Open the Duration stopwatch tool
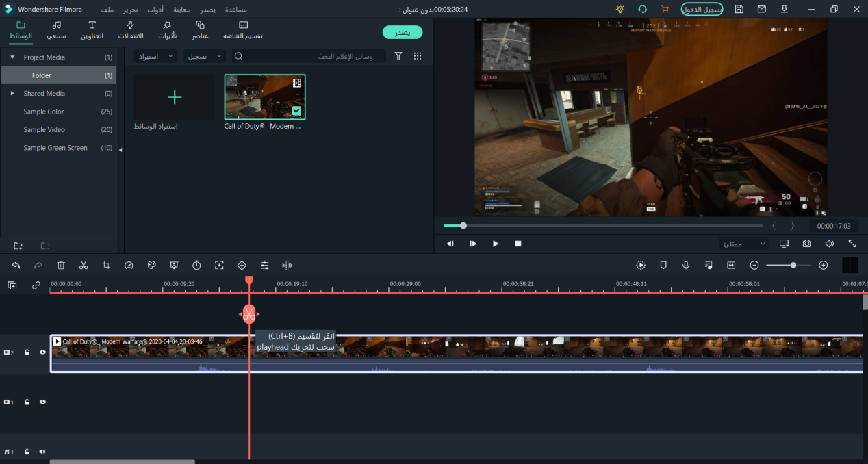Screen dimensions: 868x464 (196, 265)
